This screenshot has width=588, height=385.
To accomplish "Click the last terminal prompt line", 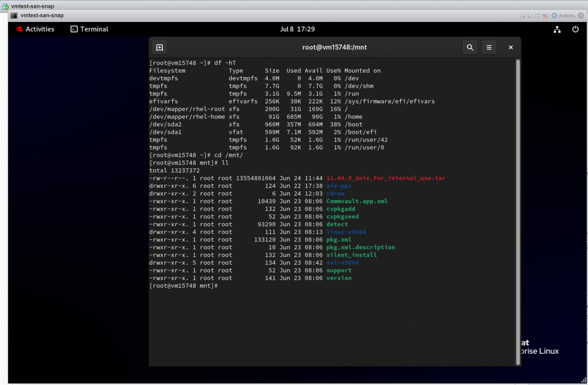I will [x=183, y=286].
